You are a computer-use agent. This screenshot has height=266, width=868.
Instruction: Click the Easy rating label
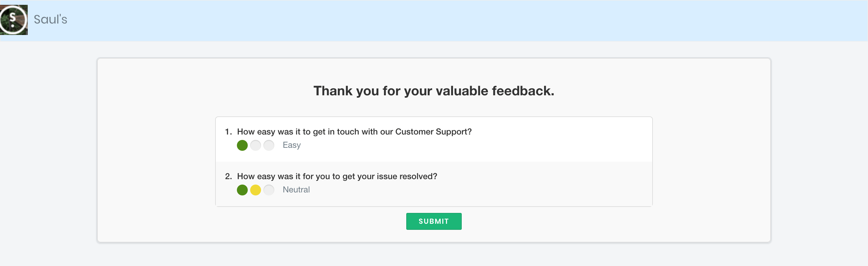(x=291, y=145)
